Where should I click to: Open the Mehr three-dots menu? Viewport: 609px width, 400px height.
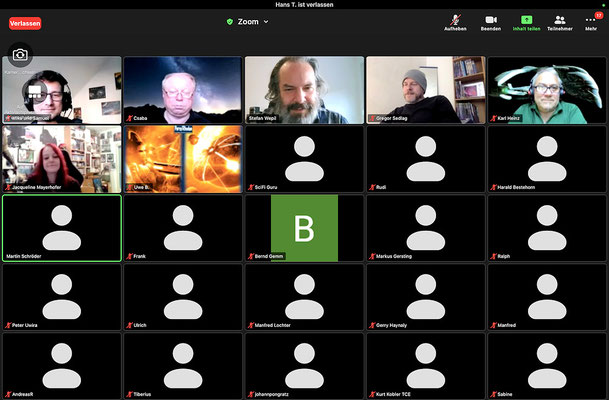tap(590, 20)
